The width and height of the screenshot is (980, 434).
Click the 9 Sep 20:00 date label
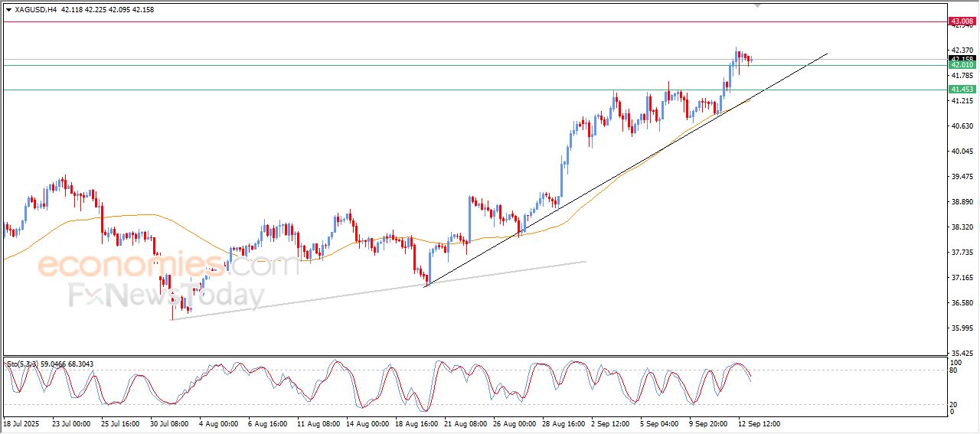tap(710, 423)
